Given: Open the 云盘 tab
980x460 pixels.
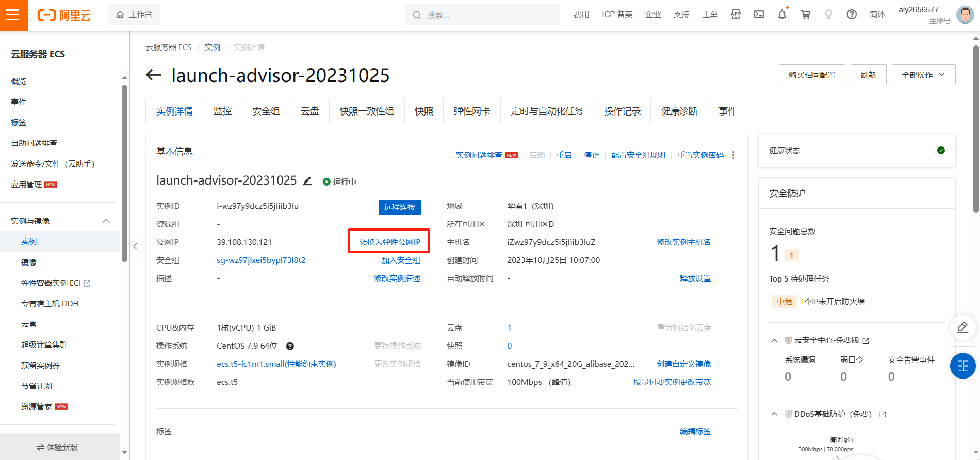Looking at the screenshot, I should tap(309, 111).
